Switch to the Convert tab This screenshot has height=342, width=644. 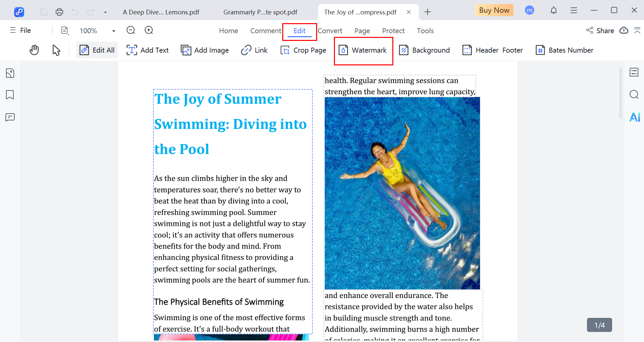(330, 31)
